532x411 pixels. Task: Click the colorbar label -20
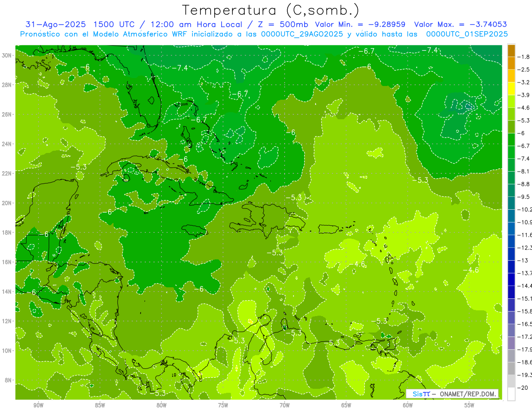[x=522, y=388]
